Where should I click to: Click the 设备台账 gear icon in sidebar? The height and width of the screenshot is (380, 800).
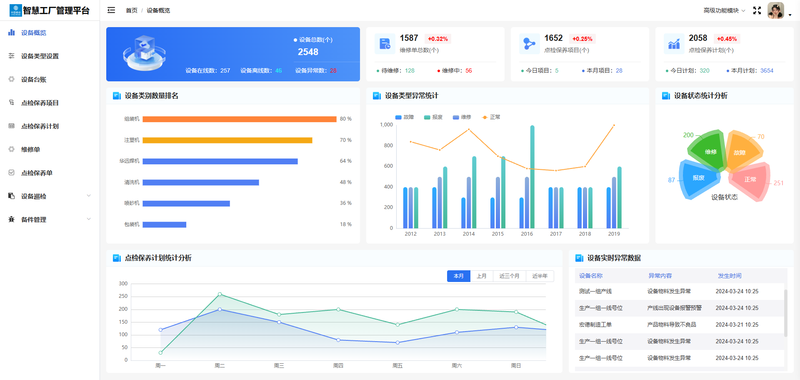11,79
